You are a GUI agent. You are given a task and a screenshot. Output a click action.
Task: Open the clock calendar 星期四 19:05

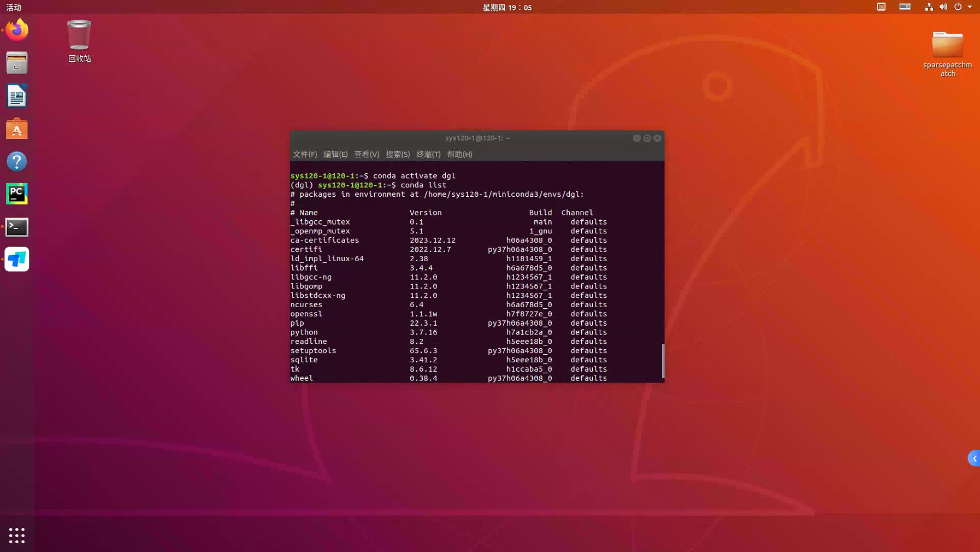(x=507, y=7)
